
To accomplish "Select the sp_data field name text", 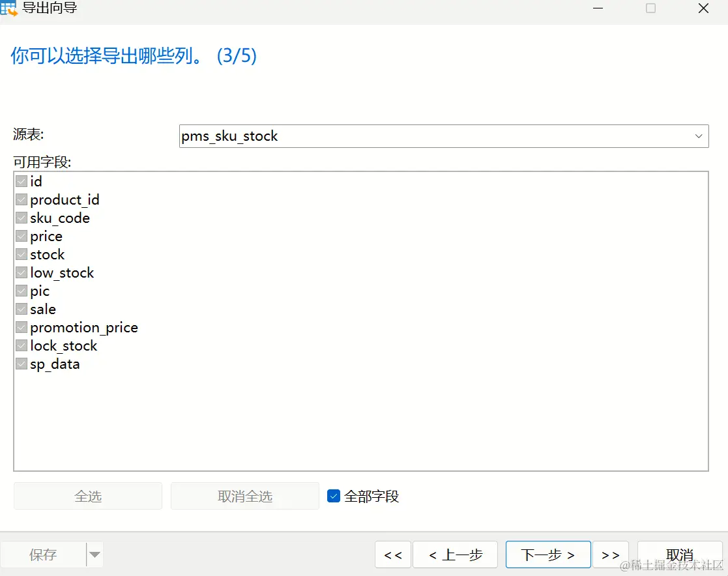I will 55,364.
